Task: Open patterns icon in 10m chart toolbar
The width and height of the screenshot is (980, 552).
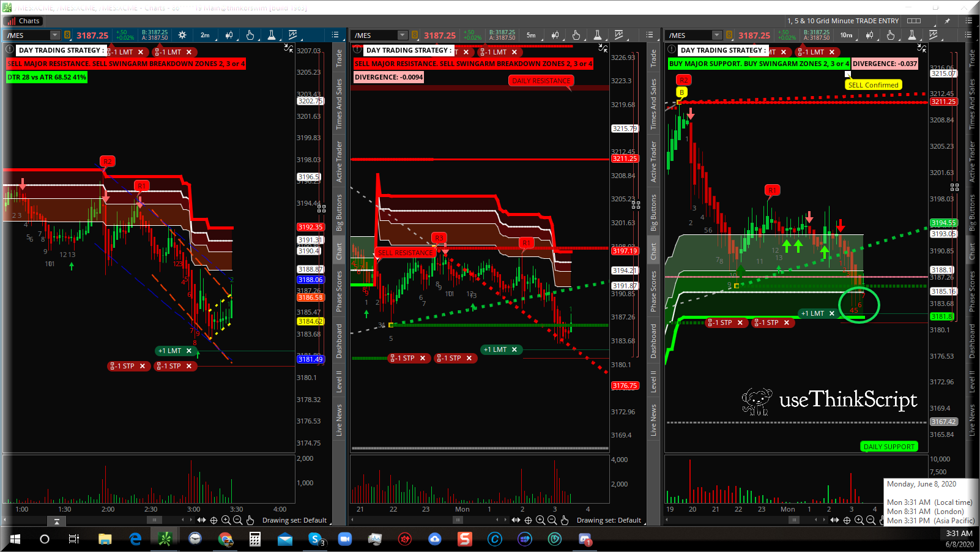Action: [934, 35]
